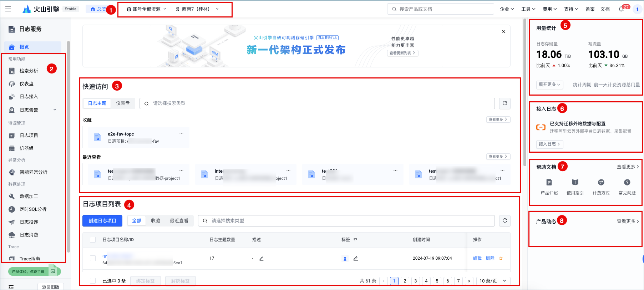The width and height of the screenshot is (644, 290).
Task: Select the 收藏 project filter tab
Action: pyautogui.click(x=156, y=221)
